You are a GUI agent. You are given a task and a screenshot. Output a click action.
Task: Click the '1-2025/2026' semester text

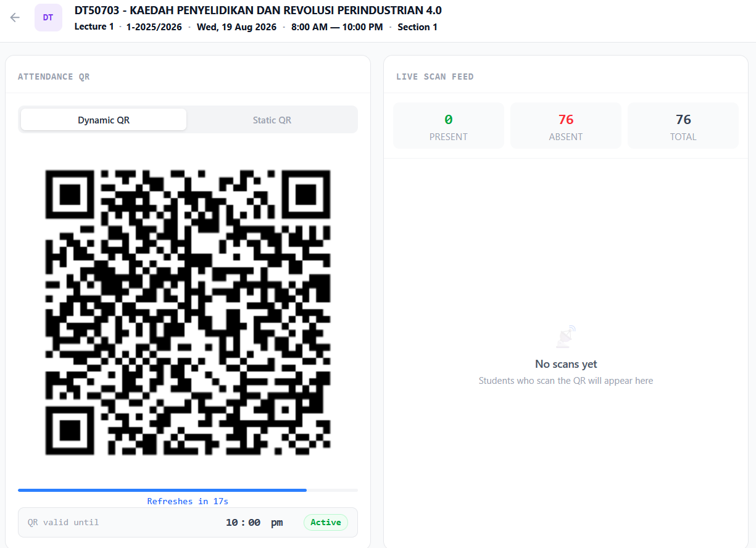[154, 27]
